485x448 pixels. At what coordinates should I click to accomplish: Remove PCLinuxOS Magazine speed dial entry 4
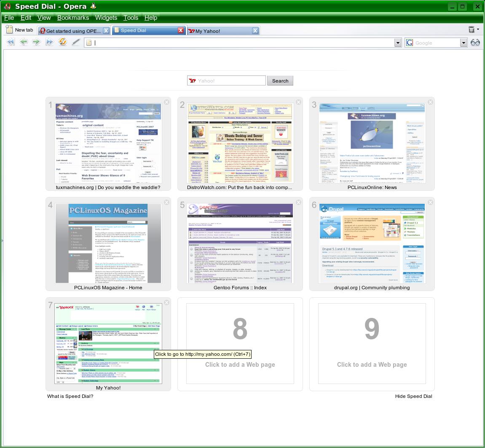[x=167, y=202]
